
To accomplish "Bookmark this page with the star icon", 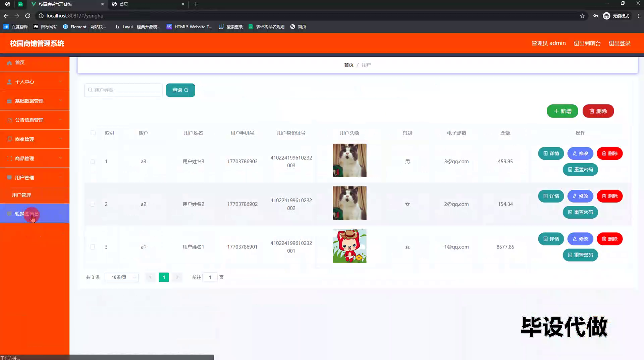I will [582, 16].
